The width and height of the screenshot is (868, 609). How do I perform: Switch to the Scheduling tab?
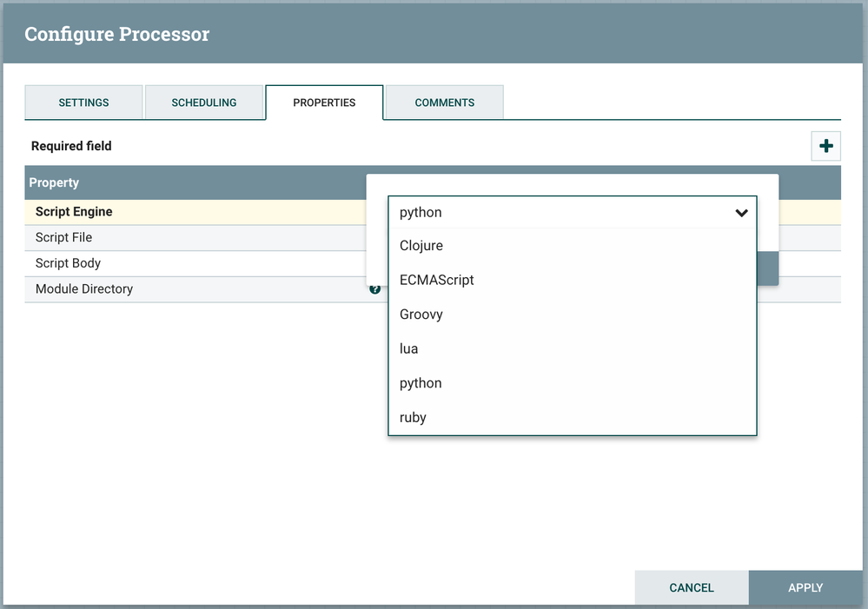204,103
